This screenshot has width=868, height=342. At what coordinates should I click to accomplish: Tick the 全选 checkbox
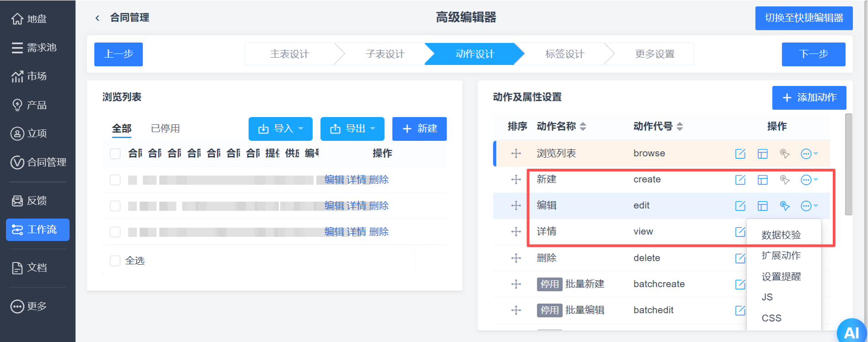click(x=115, y=261)
